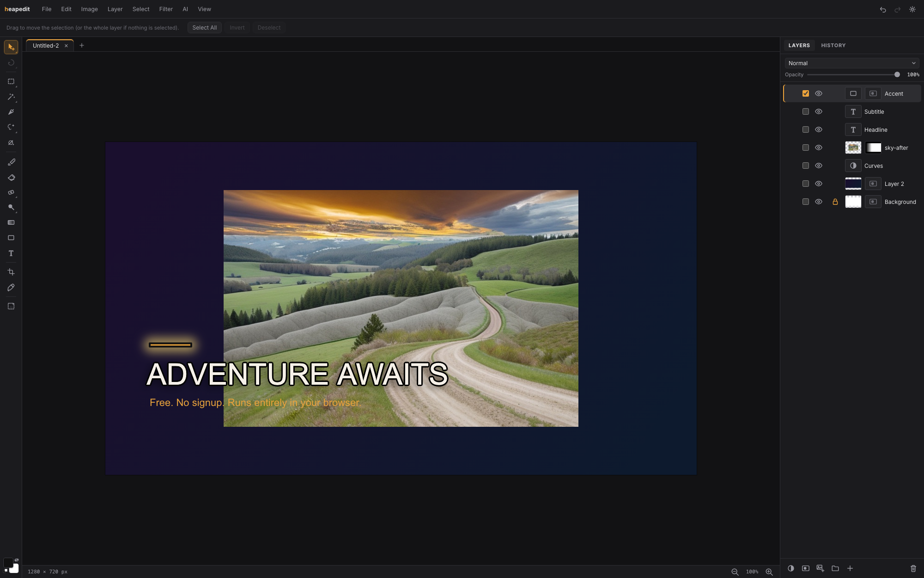Delete the selected layer with trash icon
924x578 pixels.
[913, 568]
